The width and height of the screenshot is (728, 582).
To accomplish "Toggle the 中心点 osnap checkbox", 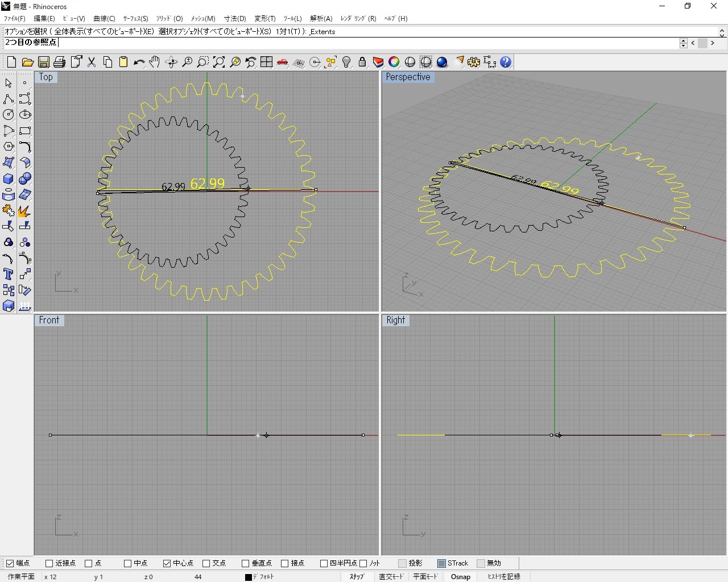I will point(167,563).
